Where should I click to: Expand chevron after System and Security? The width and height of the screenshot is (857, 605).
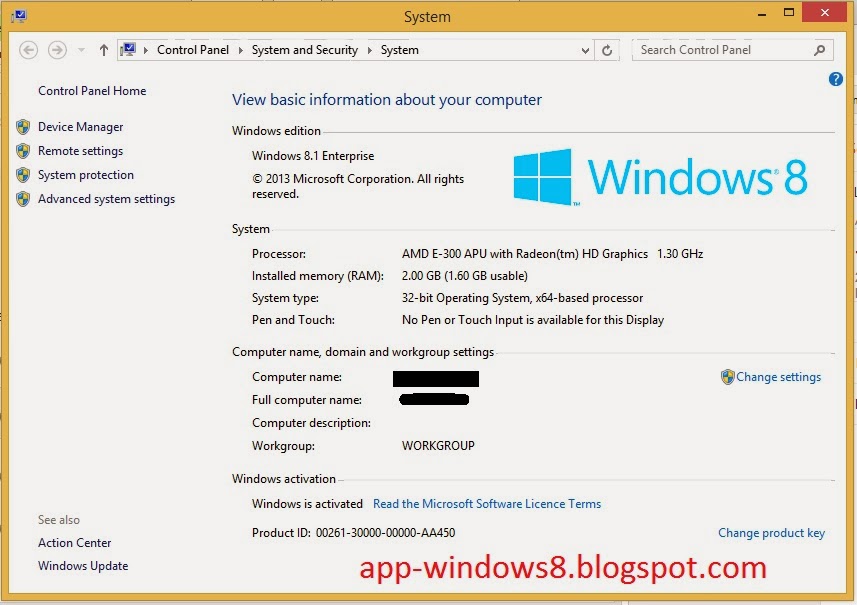click(369, 50)
